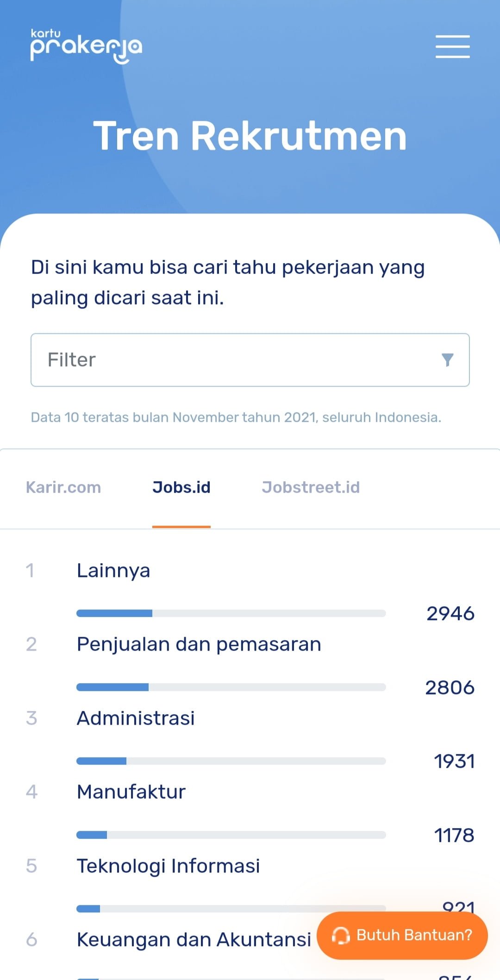Image resolution: width=500 pixels, height=980 pixels.
Task: Click the funnel filter icon
Action: point(447,360)
